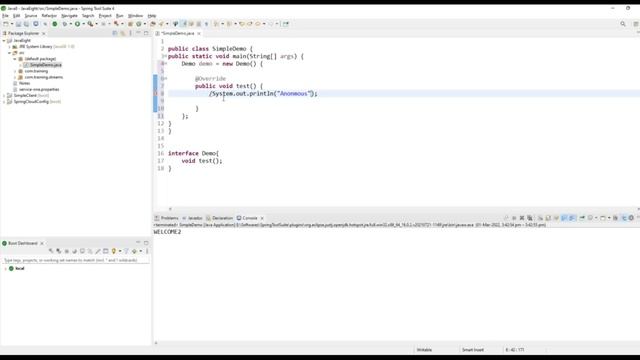Viewport: 640px width, 360px height.
Task: Maximize the Package Explorer panel
Action: click(x=146, y=33)
